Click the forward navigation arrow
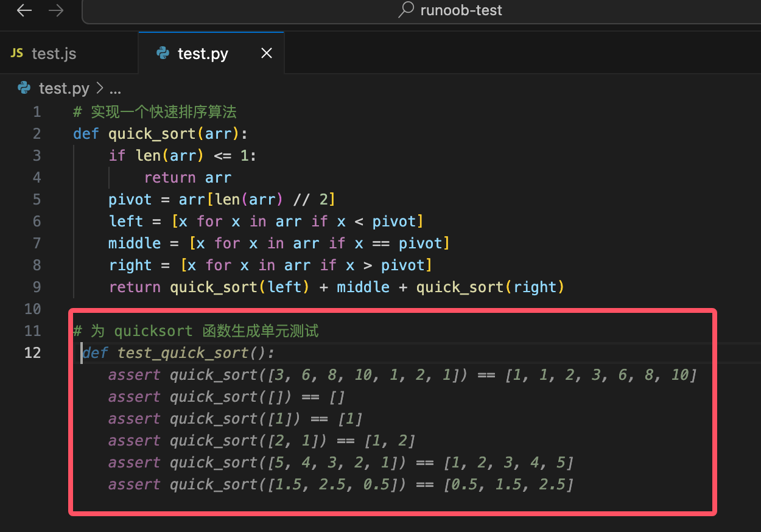This screenshot has width=761, height=532. (x=56, y=10)
